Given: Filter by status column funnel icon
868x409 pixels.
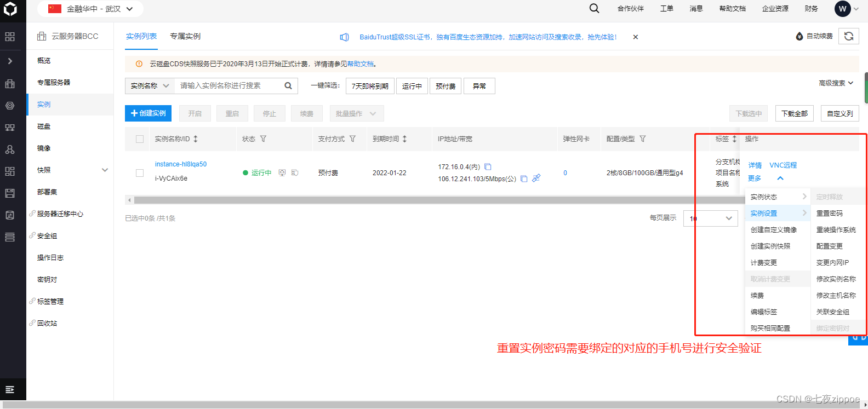Looking at the screenshot, I should click(x=264, y=139).
